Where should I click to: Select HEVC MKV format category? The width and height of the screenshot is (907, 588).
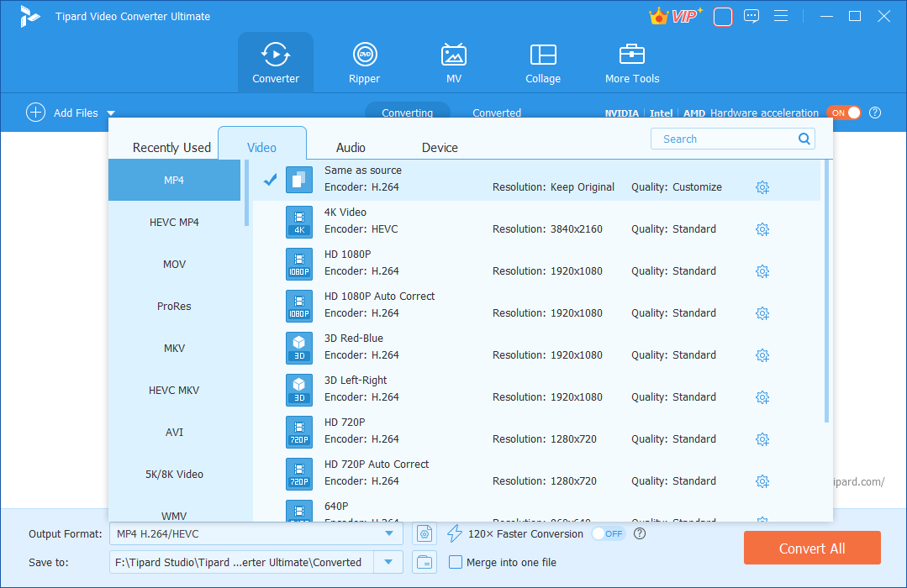pyautogui.click(x=174, y=391)
